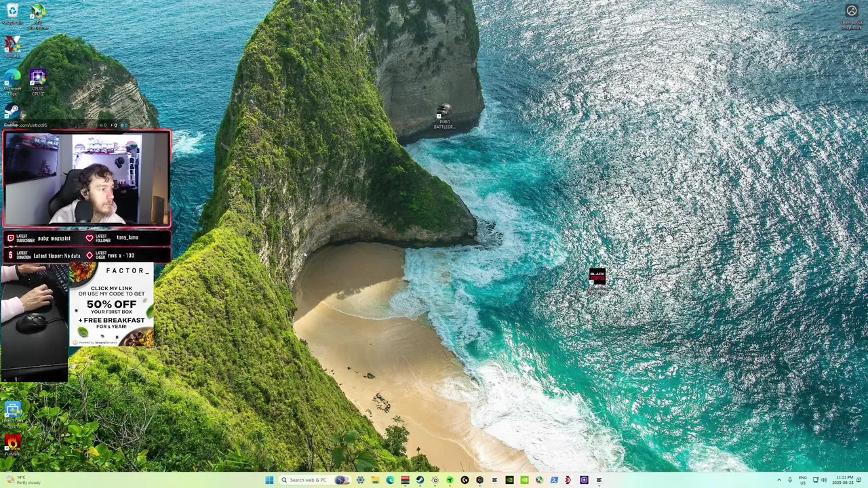Viewport: 868px width, 488px height.
Task: Open the FurMark desktop shortcut
Action: 12,445
